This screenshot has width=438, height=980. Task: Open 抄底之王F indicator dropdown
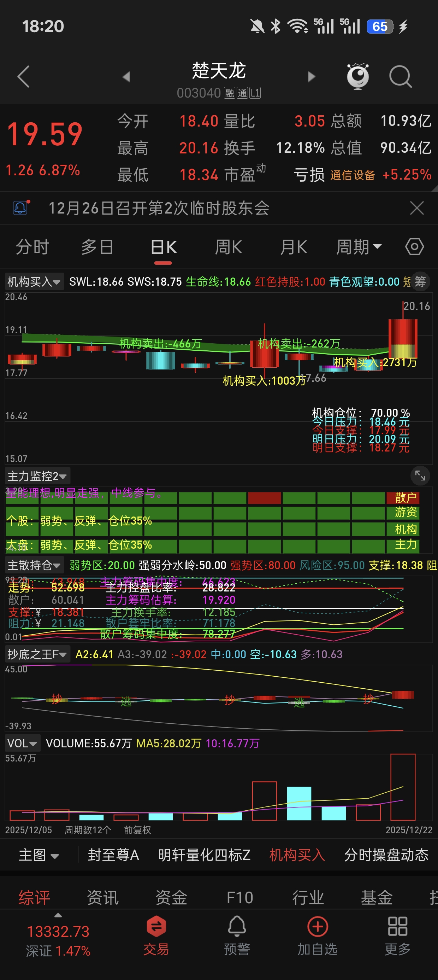point(37,654)
